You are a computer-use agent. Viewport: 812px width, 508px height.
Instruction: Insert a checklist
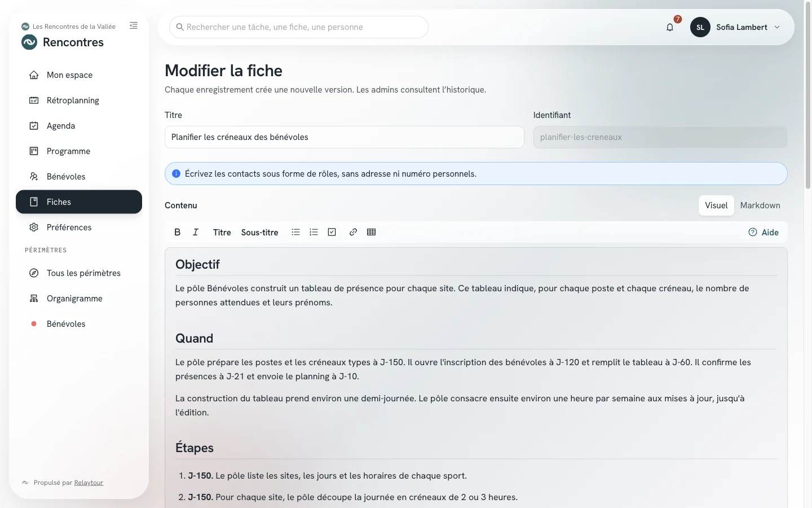[332, 232]
